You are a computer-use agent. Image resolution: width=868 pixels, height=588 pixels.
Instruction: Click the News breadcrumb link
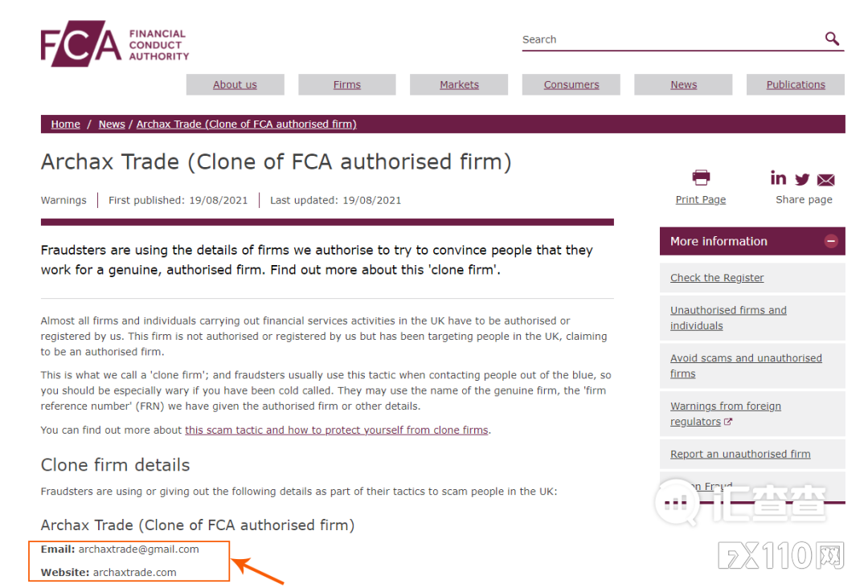click(112, 125)
